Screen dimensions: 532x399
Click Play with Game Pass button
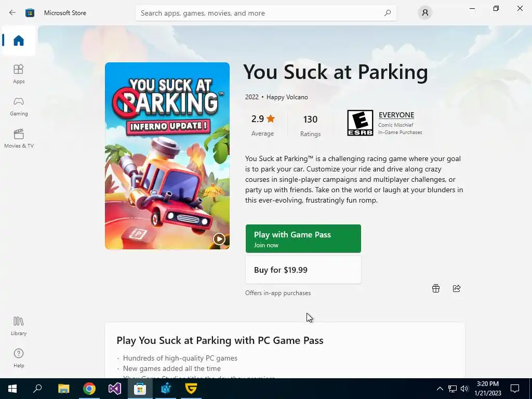303,238
